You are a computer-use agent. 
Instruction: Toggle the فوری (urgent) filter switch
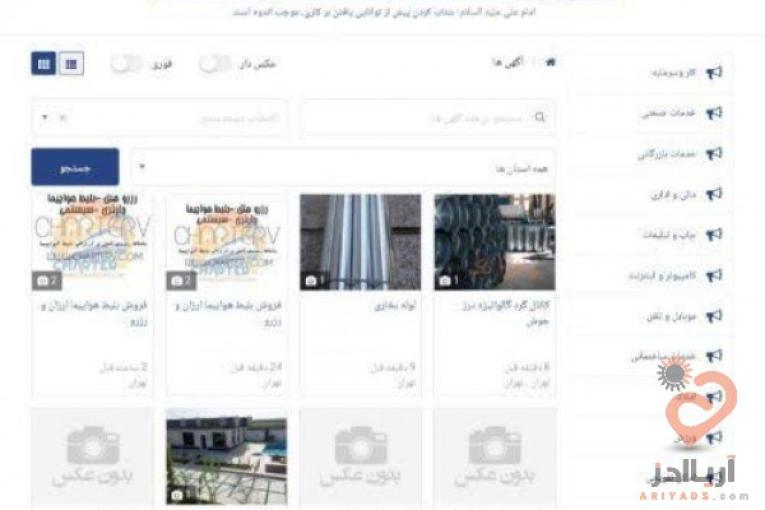click(x=125, y=64)
